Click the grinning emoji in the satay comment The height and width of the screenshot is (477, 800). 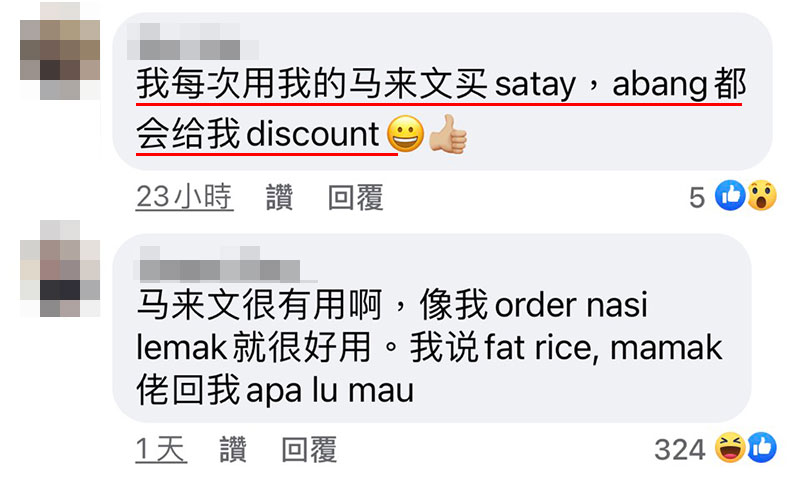tap(405, 134)
